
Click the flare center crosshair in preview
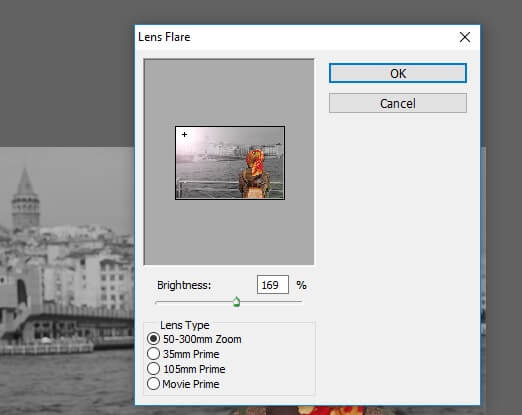[184, 135]
